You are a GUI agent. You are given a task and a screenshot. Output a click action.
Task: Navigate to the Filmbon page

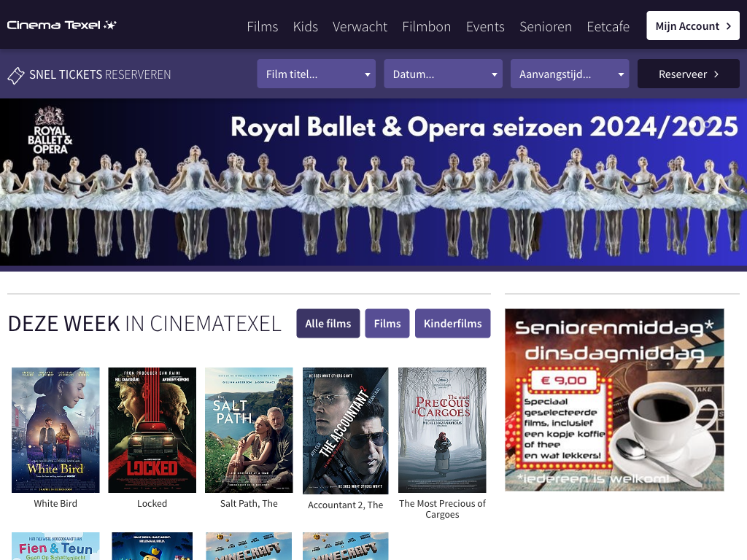click(x=426, y=26)
